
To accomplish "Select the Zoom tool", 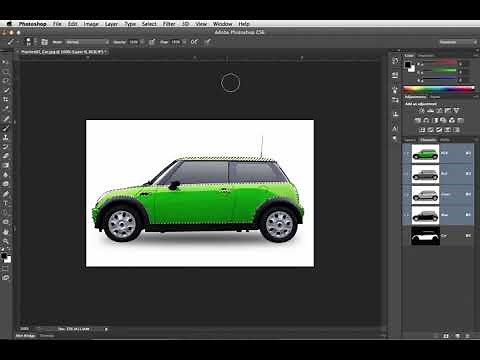I will (x=6, y=241).
